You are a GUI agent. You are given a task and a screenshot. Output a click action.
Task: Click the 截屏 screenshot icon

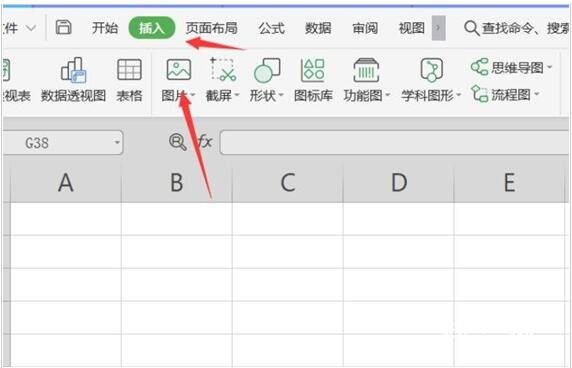(x=223, y=70)
